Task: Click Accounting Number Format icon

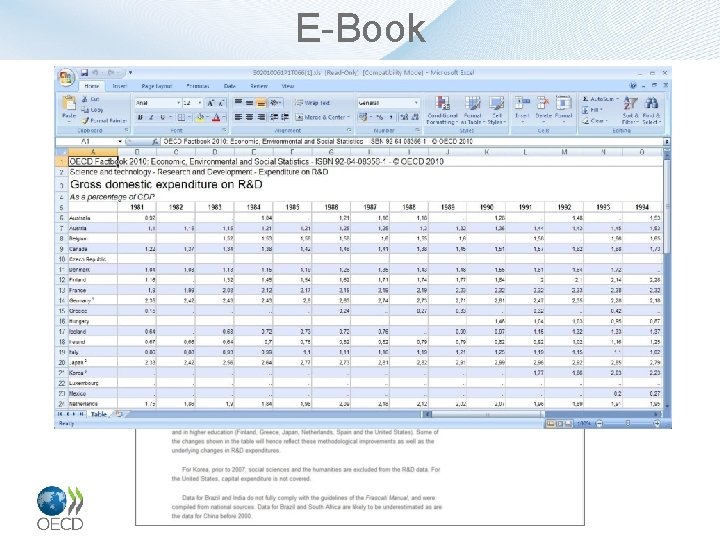Action: point(363,118)
